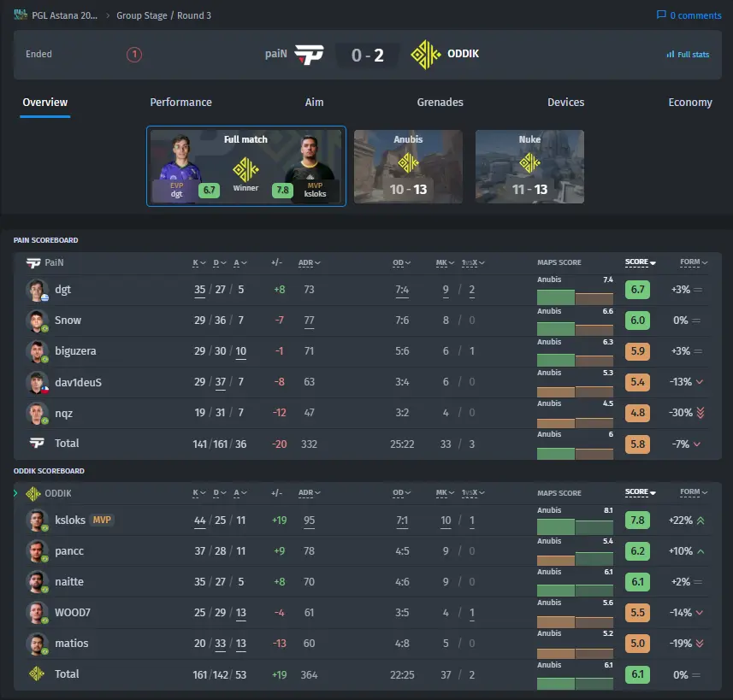Select the Nuke 11-13 map card
This screenshot has height=700, width=733.
(529, 167)
